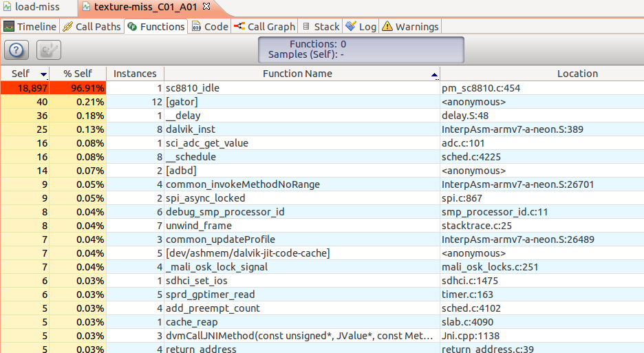
Task: Open the Call Graph tab
Action: pyautogui.click(x=264, y=27)
